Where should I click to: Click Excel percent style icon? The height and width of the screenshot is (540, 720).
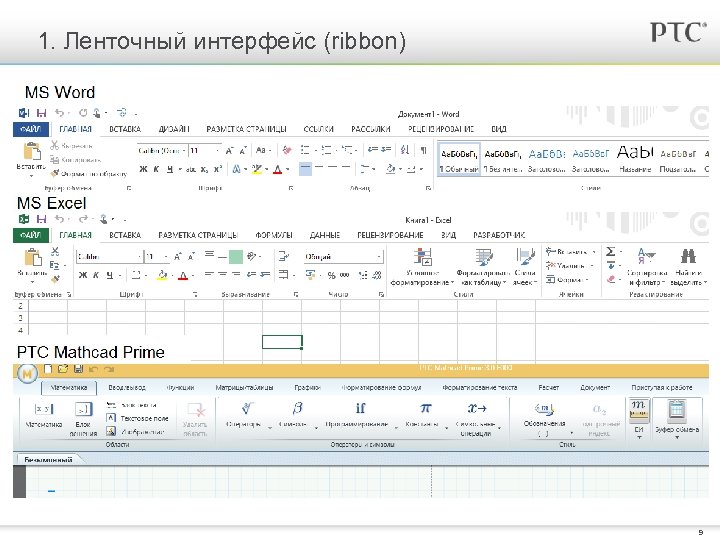click(332, 275)
